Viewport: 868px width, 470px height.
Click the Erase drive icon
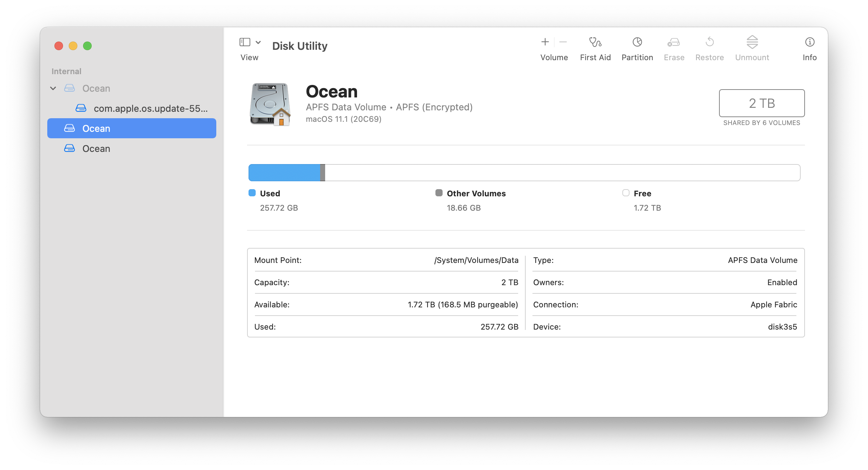[x=674, y=42]
